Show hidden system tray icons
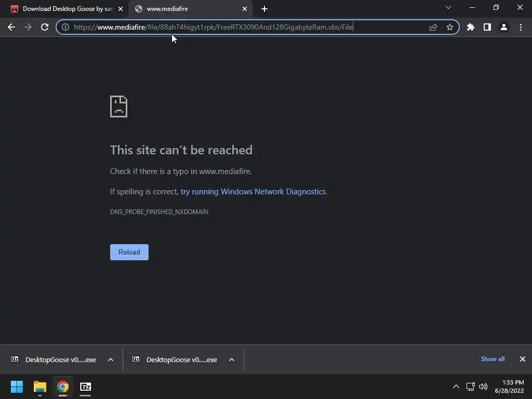 point(456,387)
